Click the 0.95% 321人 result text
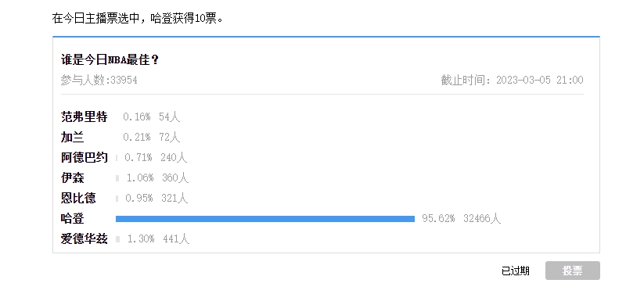 [157, 199]
